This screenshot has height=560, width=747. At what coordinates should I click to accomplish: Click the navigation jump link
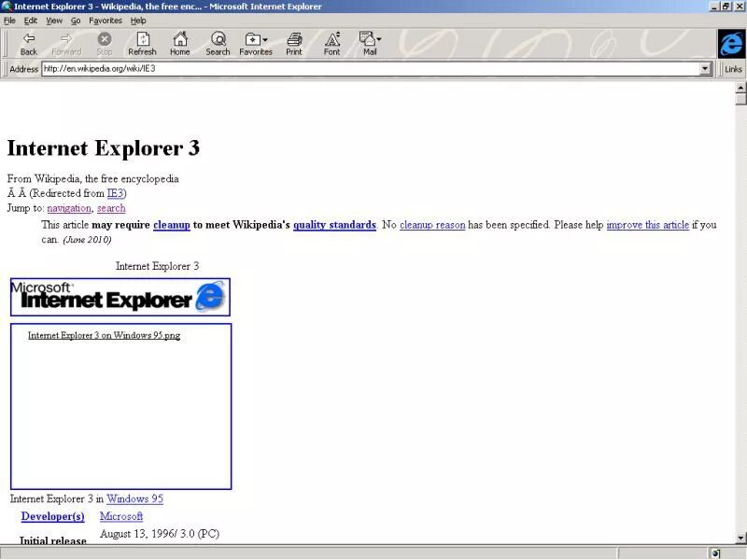69,208
